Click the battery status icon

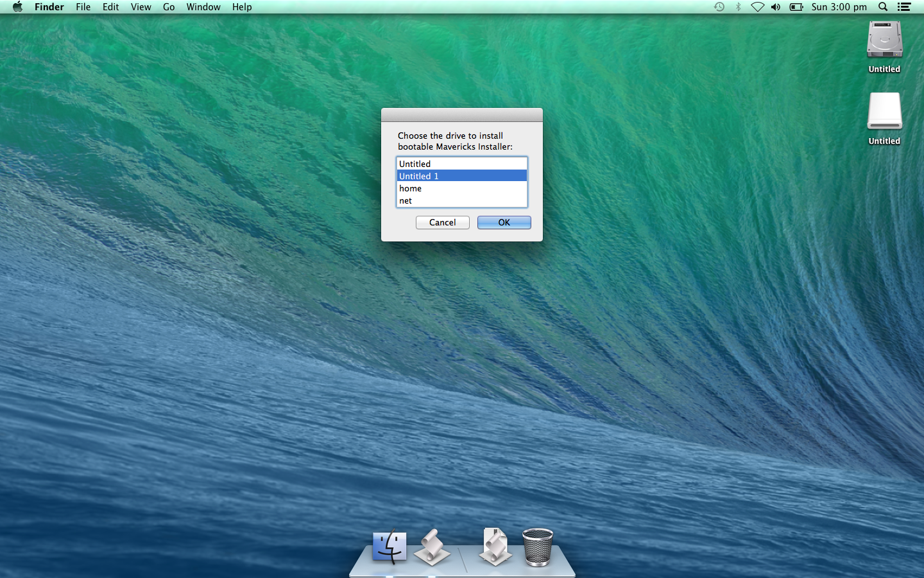[x=796, y=7]
